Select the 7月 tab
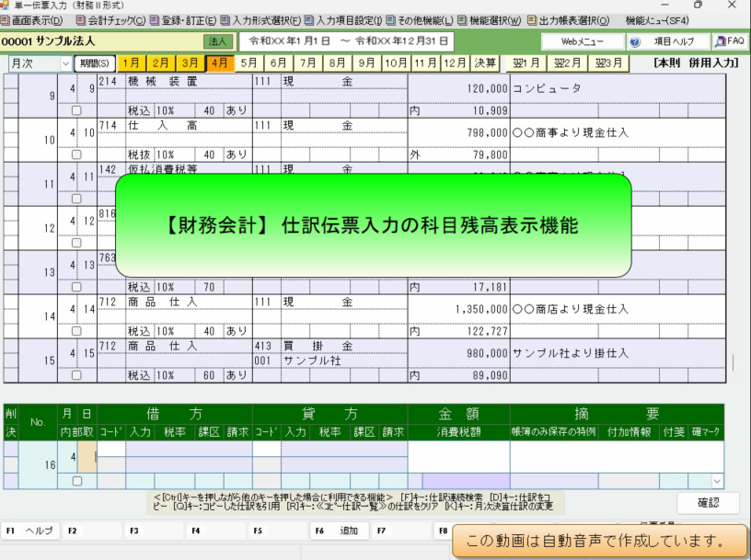 (x=308, y=63)
